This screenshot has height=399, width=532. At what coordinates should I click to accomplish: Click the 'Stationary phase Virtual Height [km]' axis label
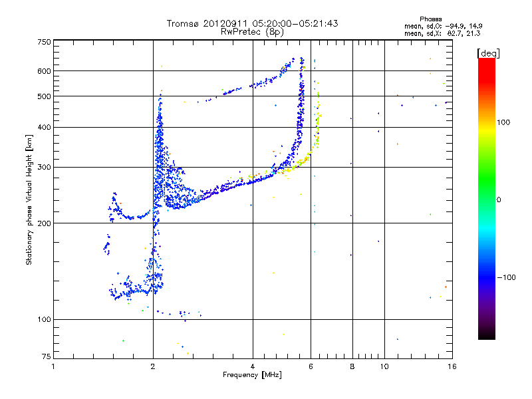(x=29, y=199)
